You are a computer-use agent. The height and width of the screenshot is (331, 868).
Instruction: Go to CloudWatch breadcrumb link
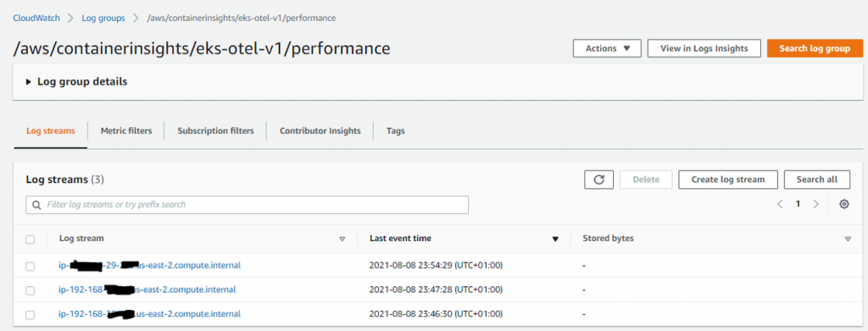pyautogui.click(x=36, y=18)
